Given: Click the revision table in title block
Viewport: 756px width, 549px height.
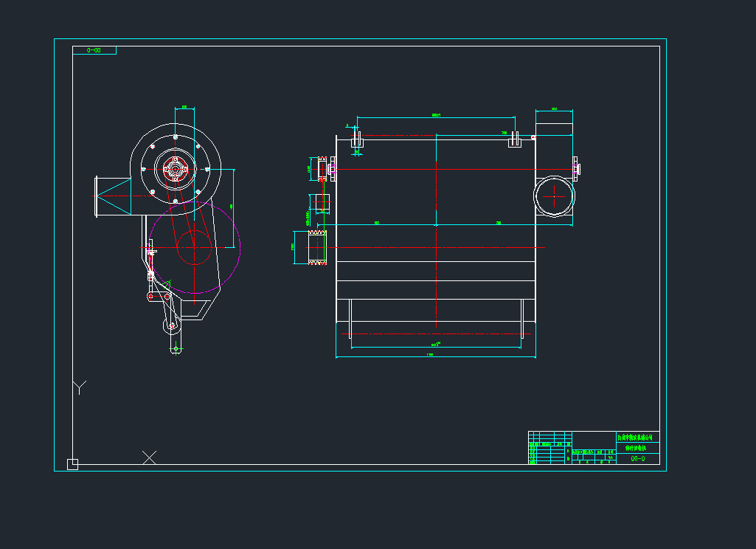Looking at the screenshot, I should click(x=549, y=448).
